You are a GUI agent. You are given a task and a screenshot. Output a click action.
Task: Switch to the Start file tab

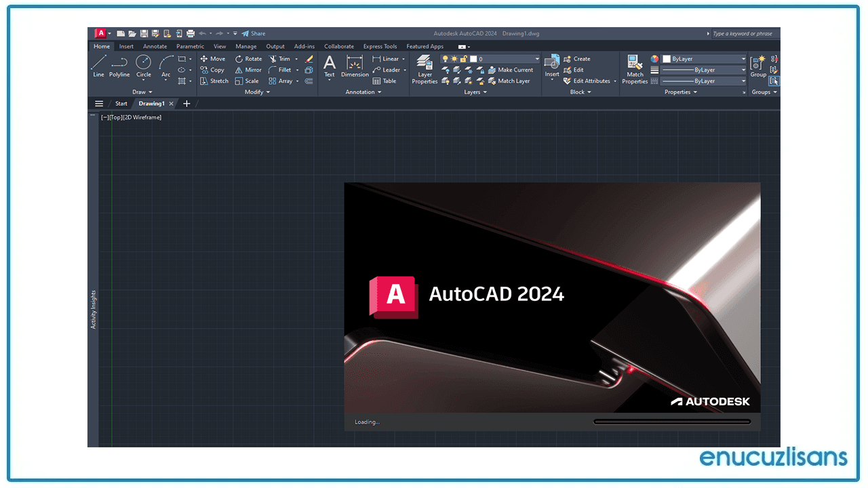click(x=121, y=104)
